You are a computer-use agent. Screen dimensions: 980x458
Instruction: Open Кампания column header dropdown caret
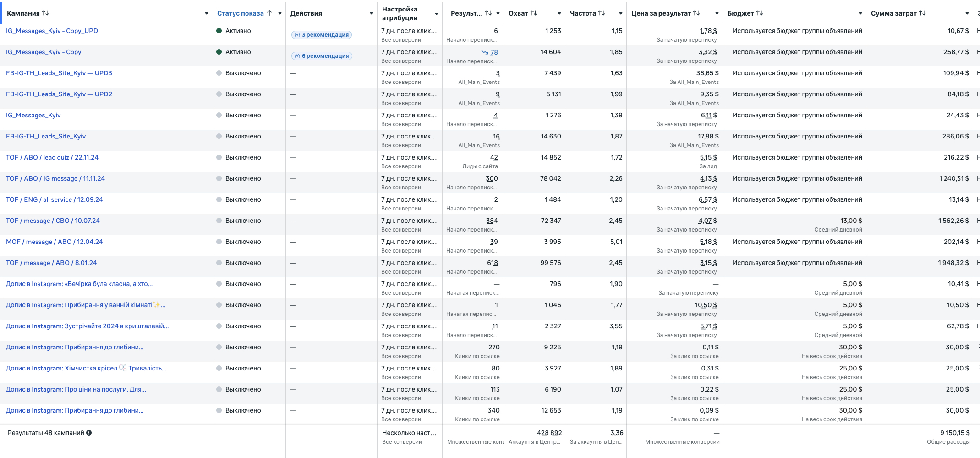(207, 14)
